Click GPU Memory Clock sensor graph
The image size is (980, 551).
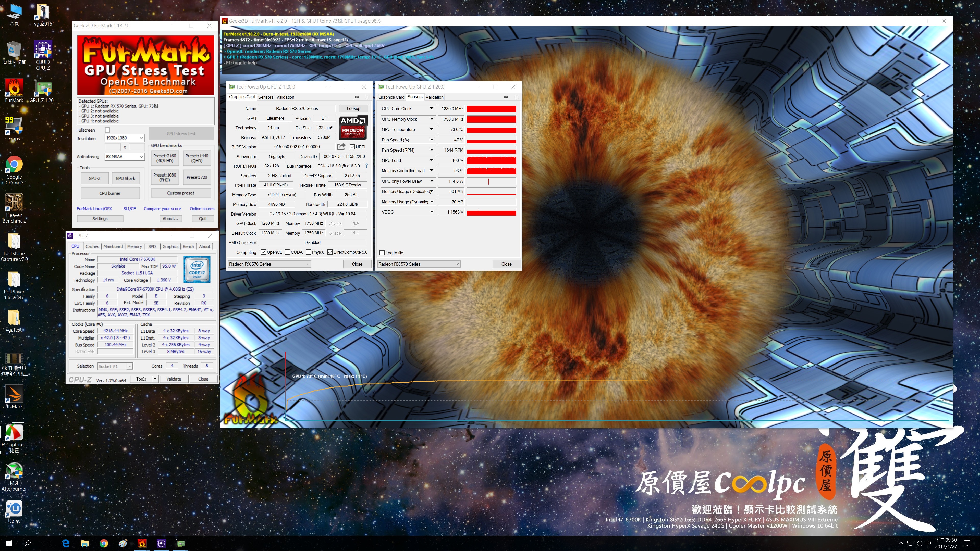pyautogui.click(x=492, y=119)
